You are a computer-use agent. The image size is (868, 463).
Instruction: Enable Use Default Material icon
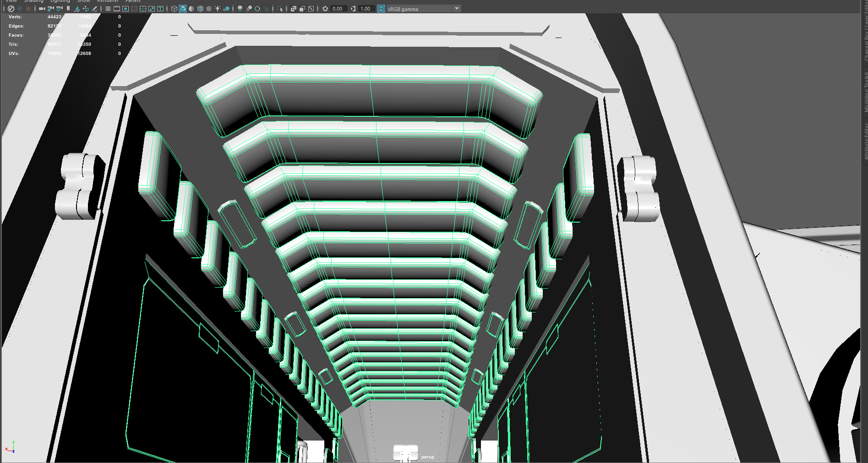coord(191,9)
